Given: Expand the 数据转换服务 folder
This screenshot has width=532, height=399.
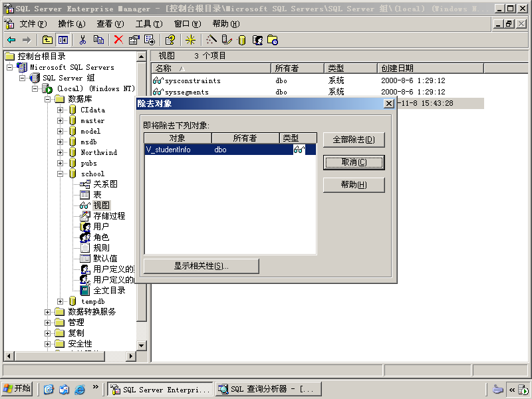Looking at the screenshot, I should pos(47,312).
